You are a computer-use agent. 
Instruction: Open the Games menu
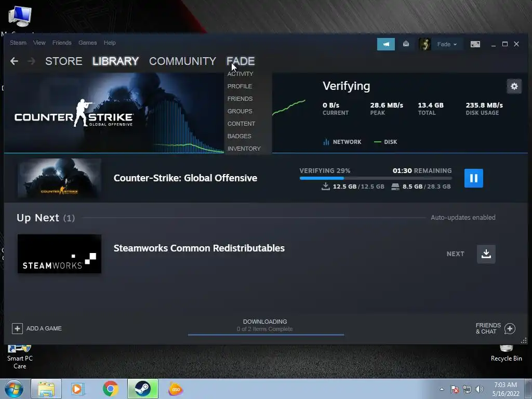tap(87, 43)
